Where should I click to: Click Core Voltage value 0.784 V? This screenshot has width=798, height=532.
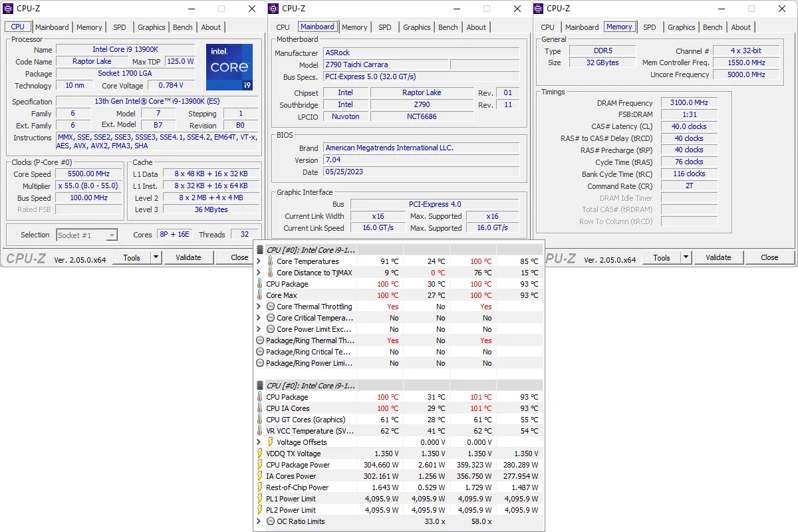click(x=171, y=86)
